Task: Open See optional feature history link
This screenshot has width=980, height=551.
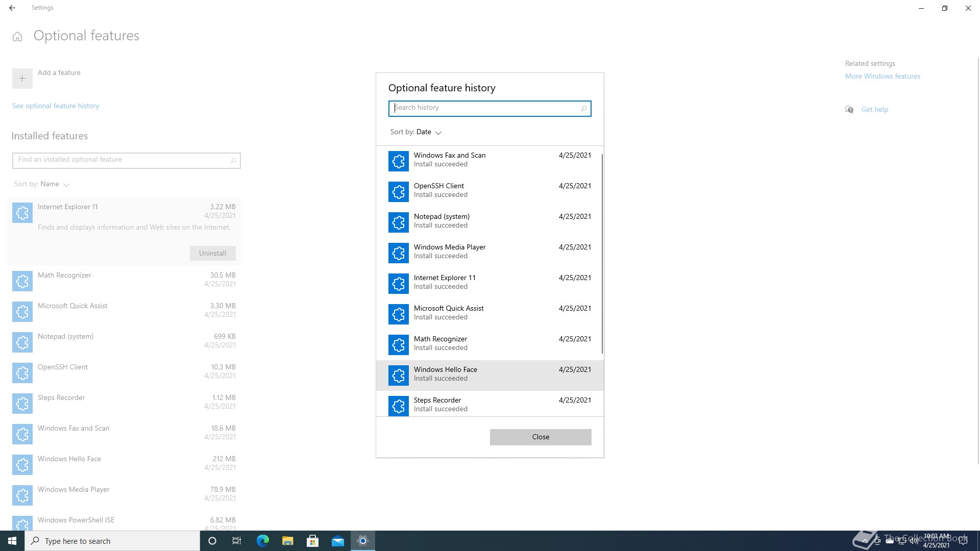Action: (56, 106)
